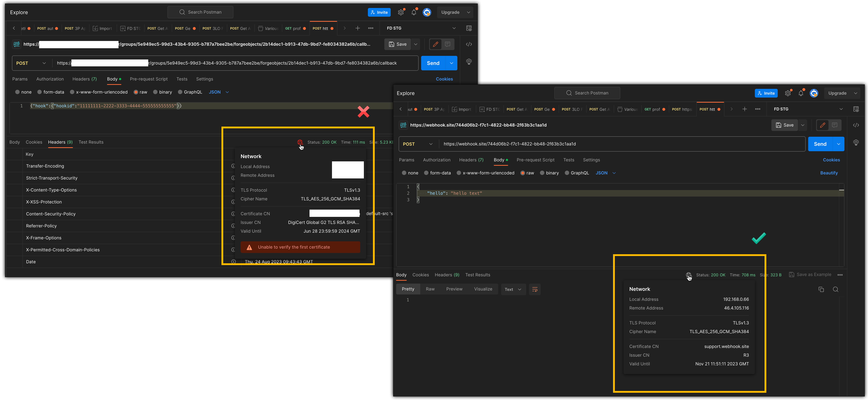Screen dimensions: 868x400
Task: Open Cookies link in left window
Action: pos(444,79)
